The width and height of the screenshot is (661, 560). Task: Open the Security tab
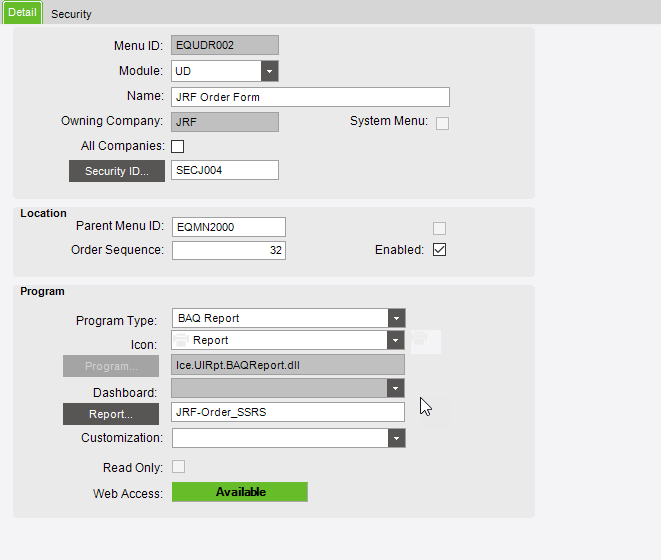pyautogui.click(x=71, y=14)
